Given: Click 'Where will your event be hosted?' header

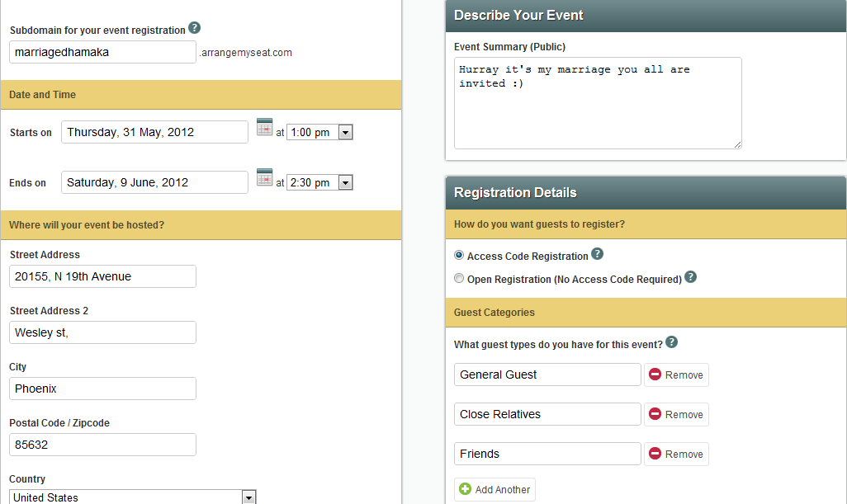Looking at the screenshot, I should point(201,225).
